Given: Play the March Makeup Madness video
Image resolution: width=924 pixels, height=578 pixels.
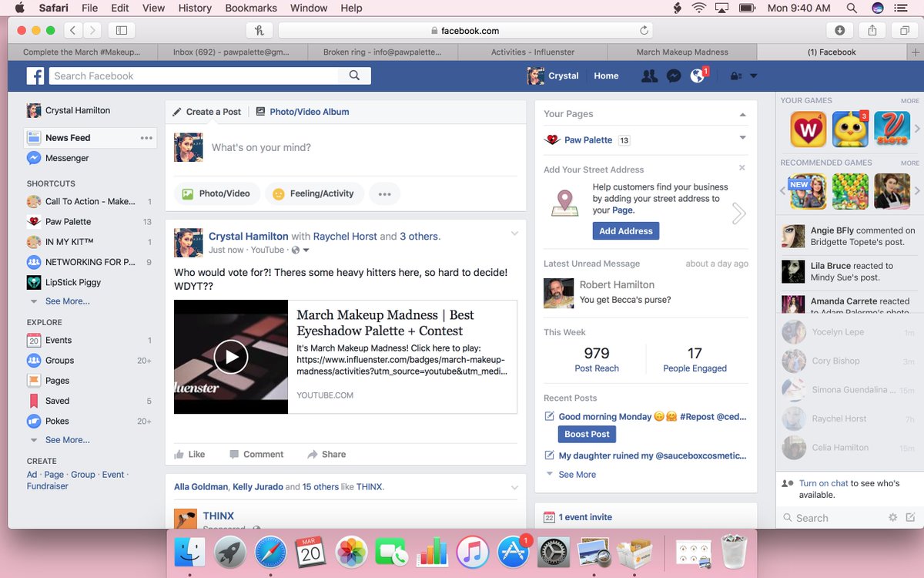Looking at the screenshot, I should click(230, 356).
